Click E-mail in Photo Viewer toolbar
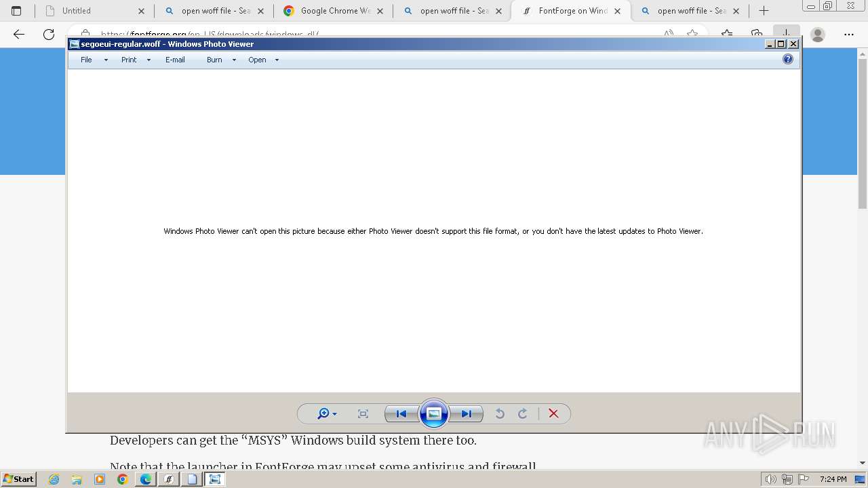 coord(175,60)
